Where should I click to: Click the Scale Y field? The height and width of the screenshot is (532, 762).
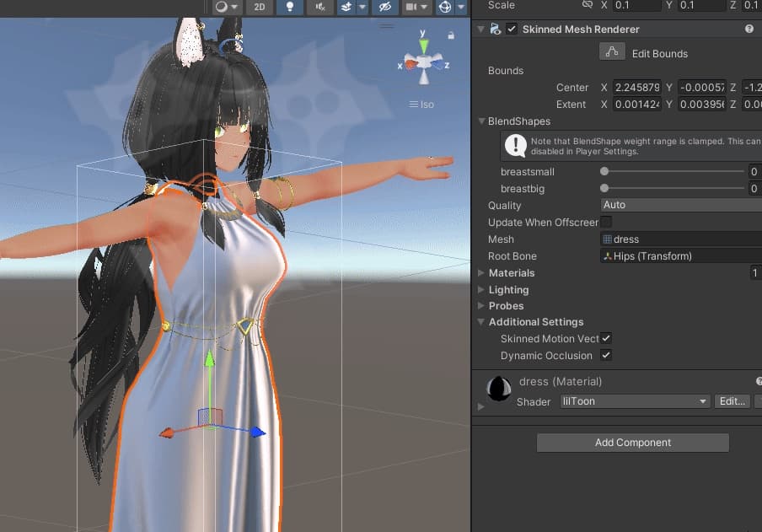pos(702,5)
